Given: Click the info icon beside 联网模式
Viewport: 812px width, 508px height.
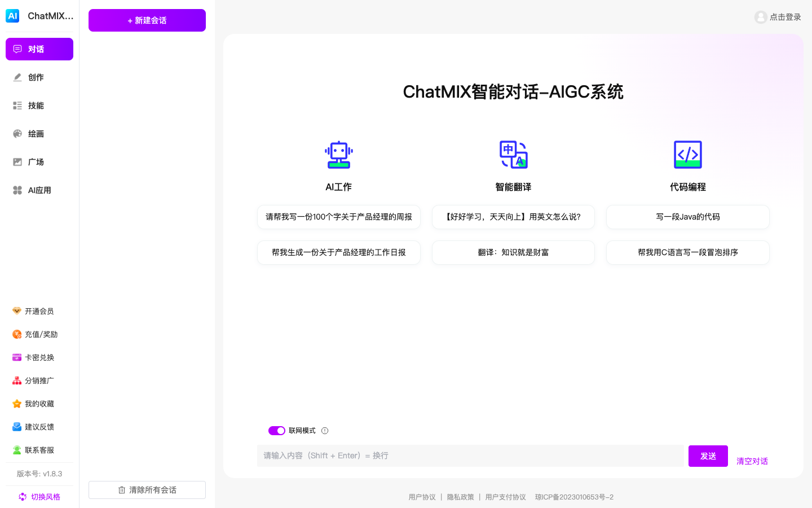Looking at the screenshot, I should (x=325, y=431).
